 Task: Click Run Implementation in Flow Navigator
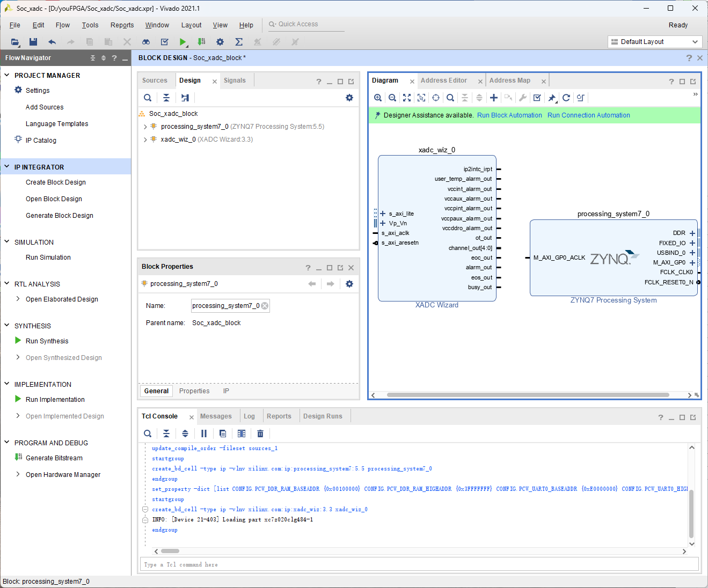(55, 400)
